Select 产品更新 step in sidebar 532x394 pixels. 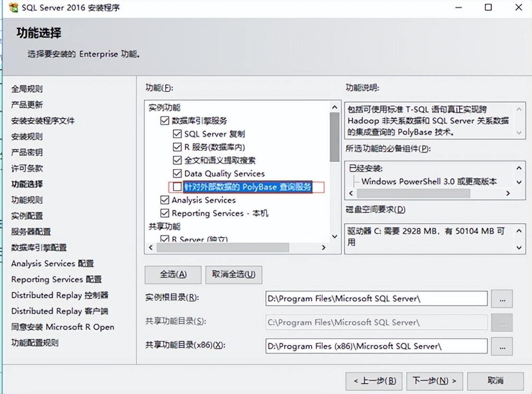[x=27, y=105]
